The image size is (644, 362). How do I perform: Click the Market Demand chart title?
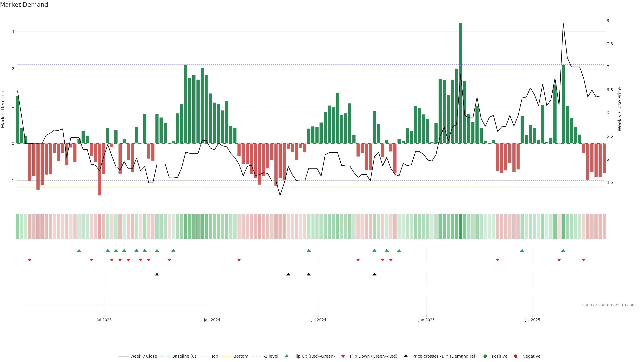(24, 5)
